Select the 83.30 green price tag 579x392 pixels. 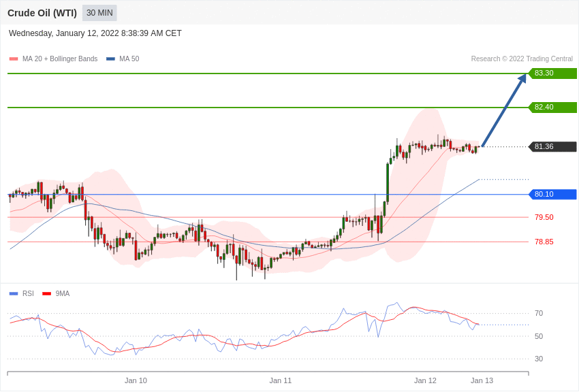click(553, 73)
